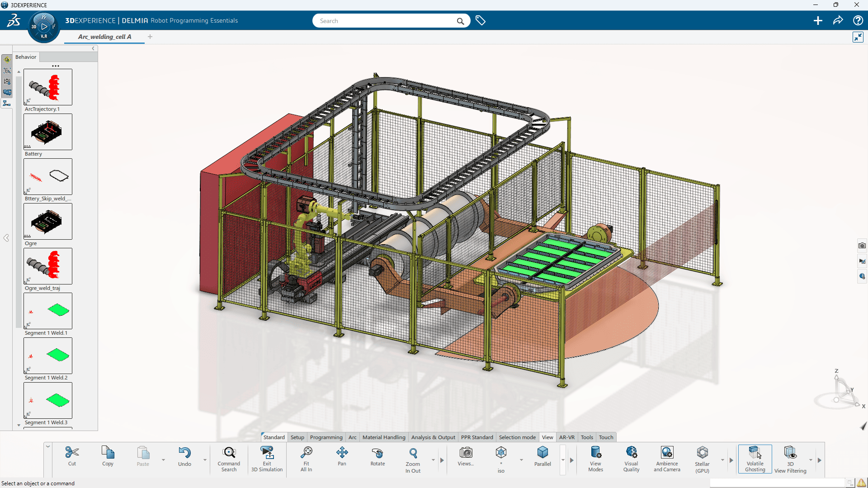This screenshot has width=868, height=488.
Task: Toggle Parallel projection view
Action: coord(542,453)
